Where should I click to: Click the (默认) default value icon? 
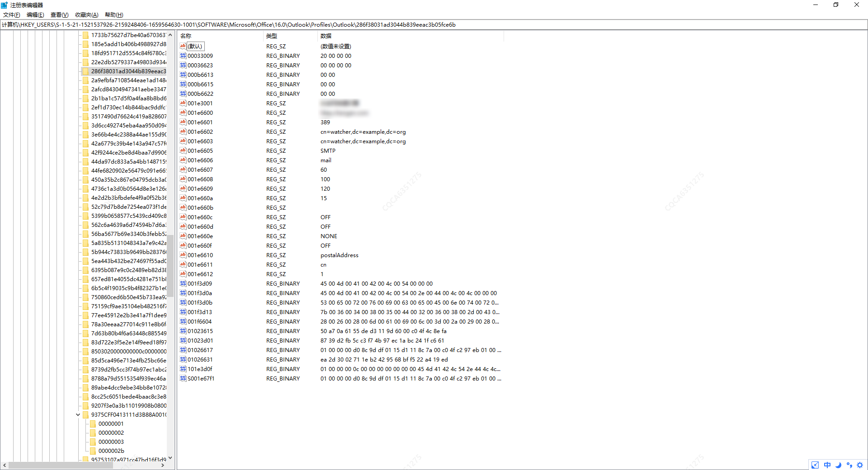[183, 46]
